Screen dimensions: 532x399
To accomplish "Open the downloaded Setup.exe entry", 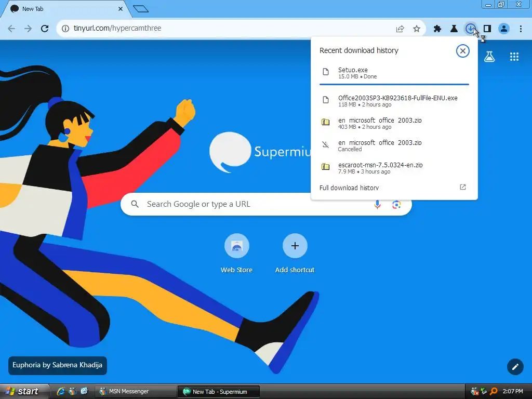I will click(394, 73).
